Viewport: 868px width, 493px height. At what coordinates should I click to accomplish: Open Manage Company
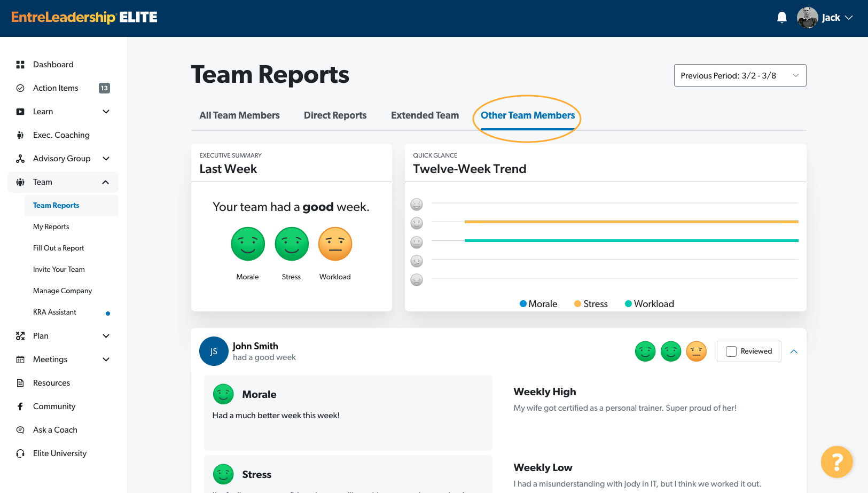tap(62, 291)
